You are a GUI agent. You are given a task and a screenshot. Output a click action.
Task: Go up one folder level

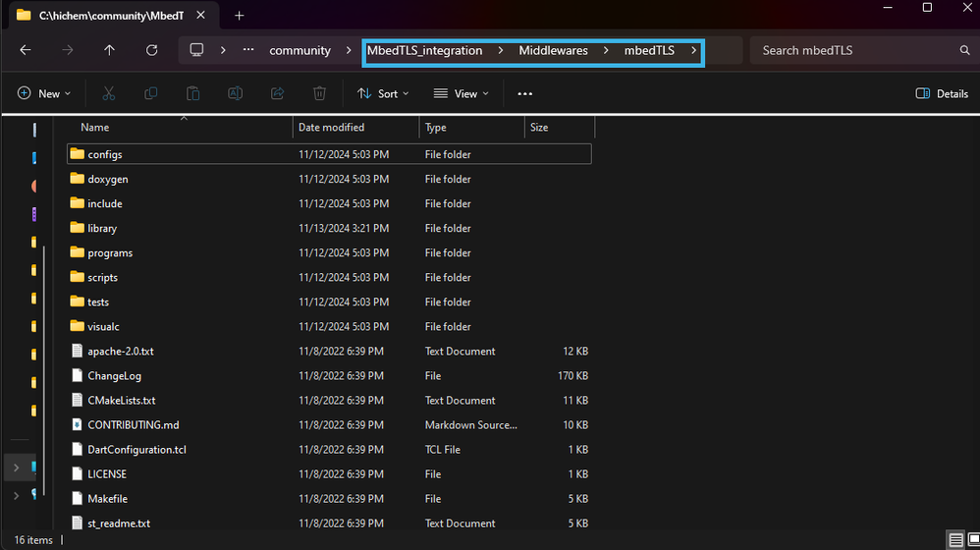[109, 50]
